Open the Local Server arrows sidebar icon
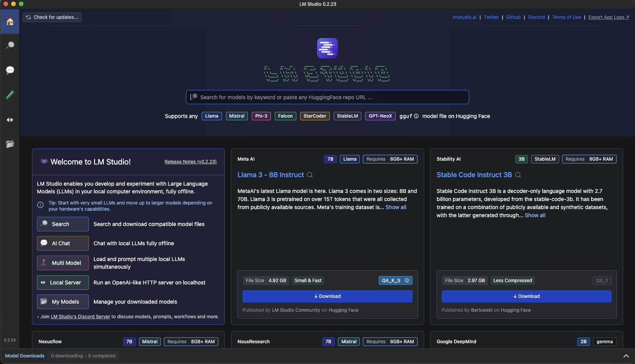Screen dimensions: 635x364 point(10,120)
